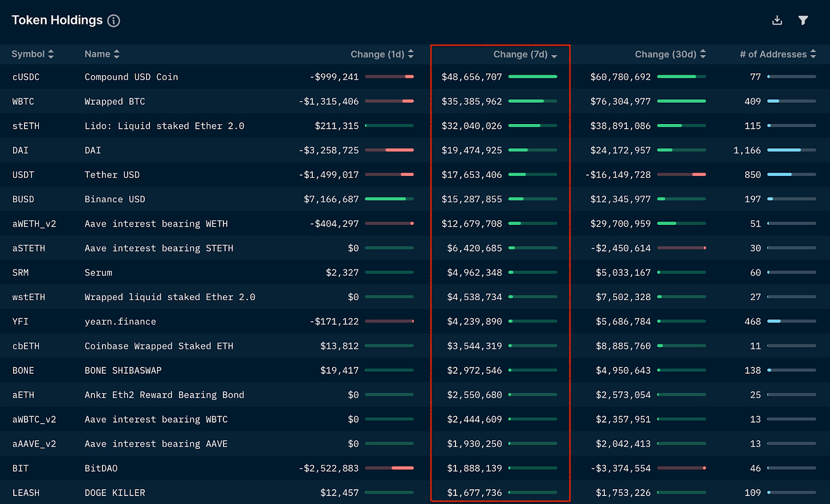Click the Name column header
830x504 pixels.
pyautogui.click(x=97, y=54)
